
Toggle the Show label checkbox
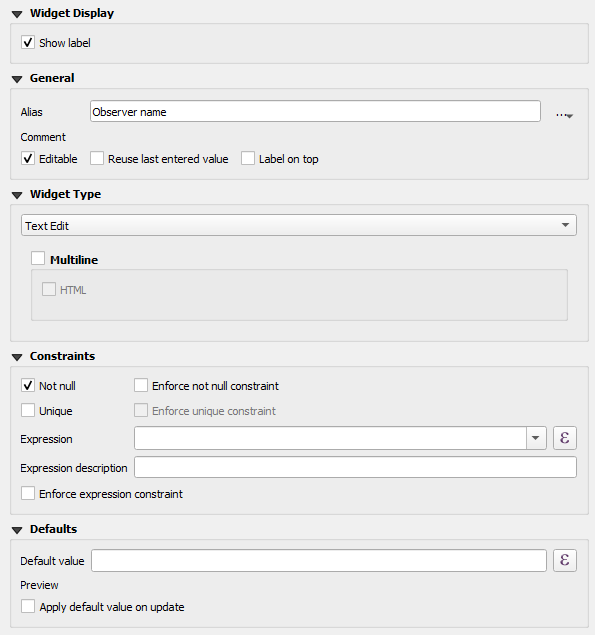tap(28, 43)
